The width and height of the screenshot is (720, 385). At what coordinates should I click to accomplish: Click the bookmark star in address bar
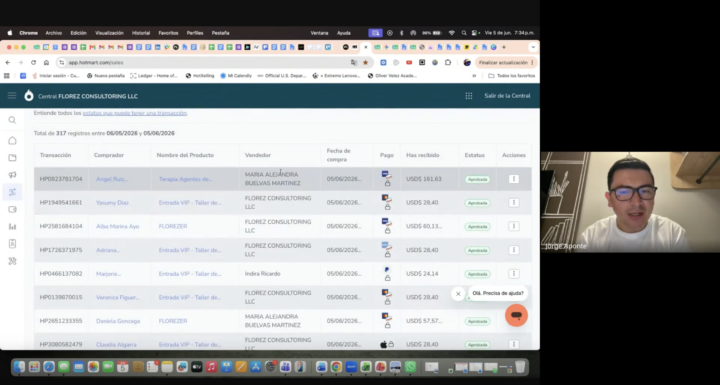[x=366, y=62]
